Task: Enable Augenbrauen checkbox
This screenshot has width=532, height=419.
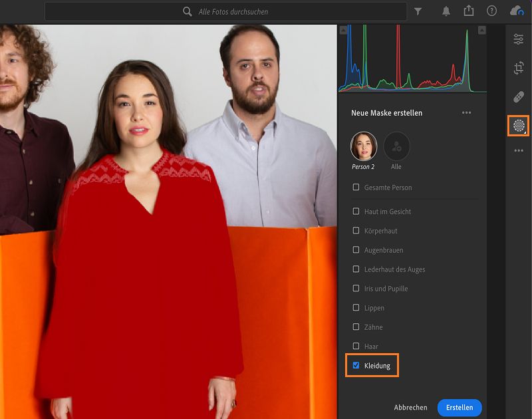Action: [356, 250]
